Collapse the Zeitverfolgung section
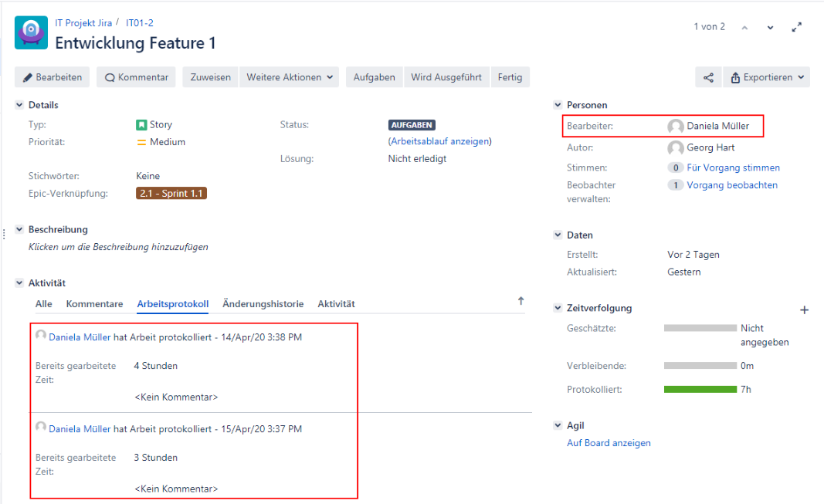Screen dimensions: 824x504 (x=558, y=308)
